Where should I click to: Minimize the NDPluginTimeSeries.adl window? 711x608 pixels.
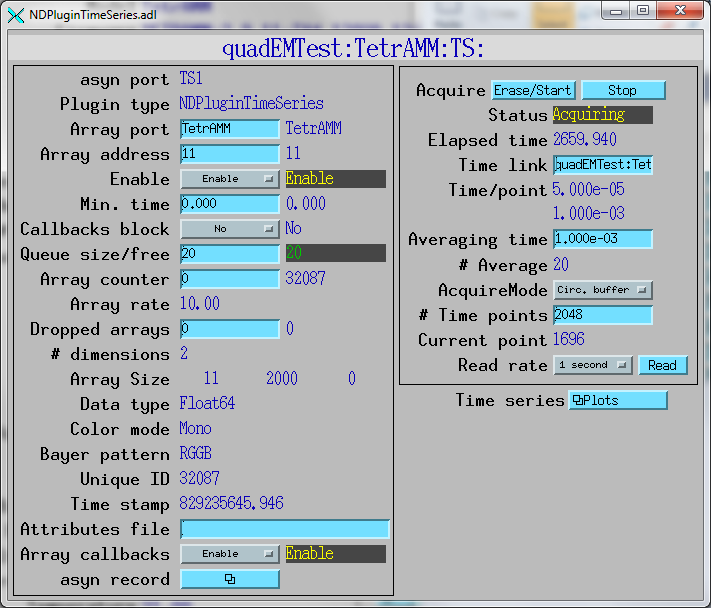(x=616, y=11)
